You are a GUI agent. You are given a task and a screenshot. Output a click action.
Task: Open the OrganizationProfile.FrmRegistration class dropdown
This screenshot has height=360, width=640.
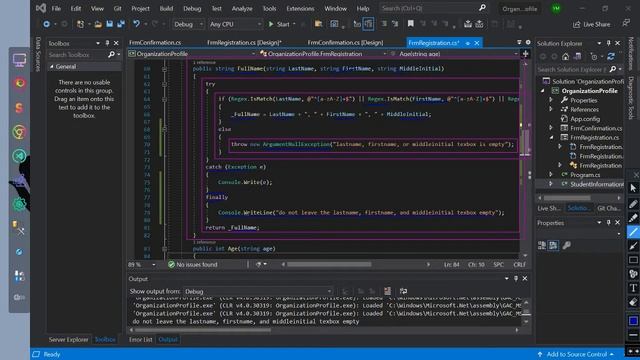[x=323, y=54]
